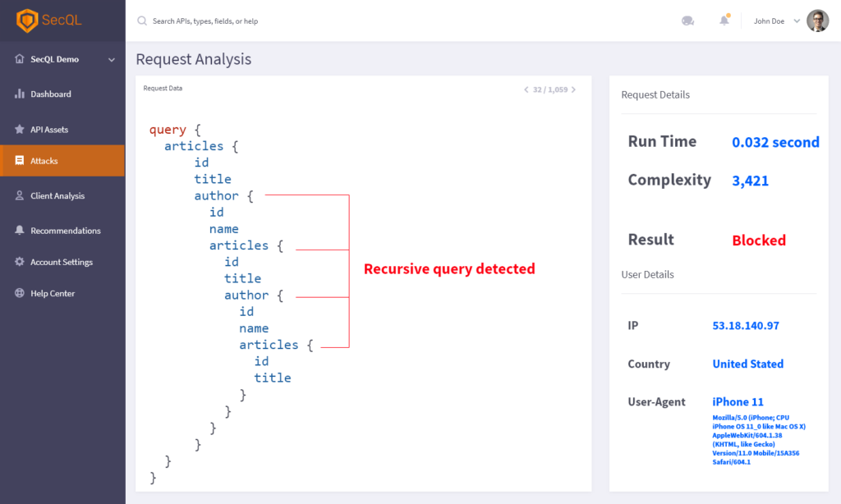Expand the SecQL Demo dropdown chevron
The height and width of the screenshot is (504, 841).
click(112, 59)
